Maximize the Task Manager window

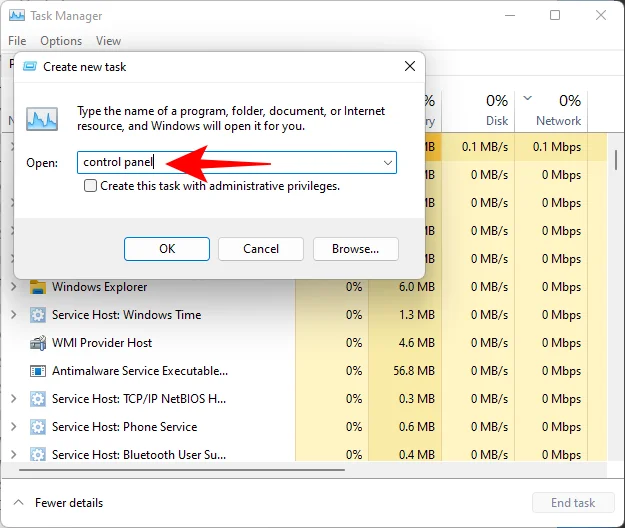pyautogui.click(x=555, y=16)
